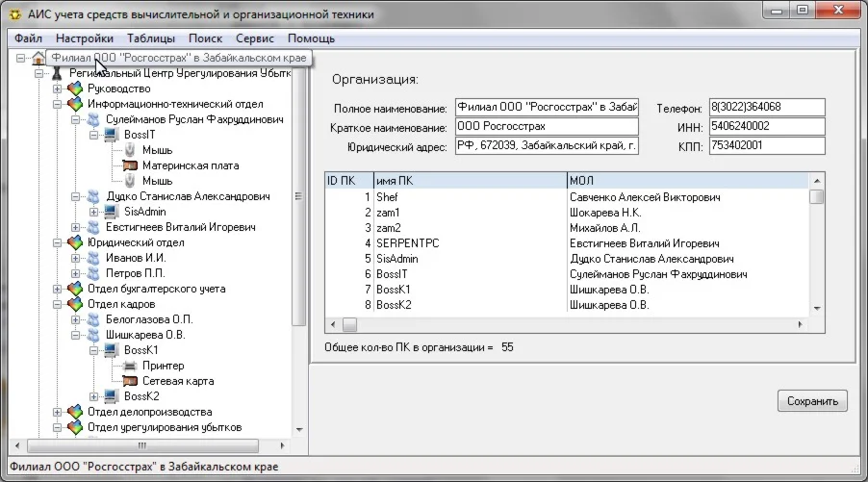Screen dimensions: 868x482
Task: Click the user icon beside Сулейманов Руслан Фахруддинович
Action: tap(93, 120)
